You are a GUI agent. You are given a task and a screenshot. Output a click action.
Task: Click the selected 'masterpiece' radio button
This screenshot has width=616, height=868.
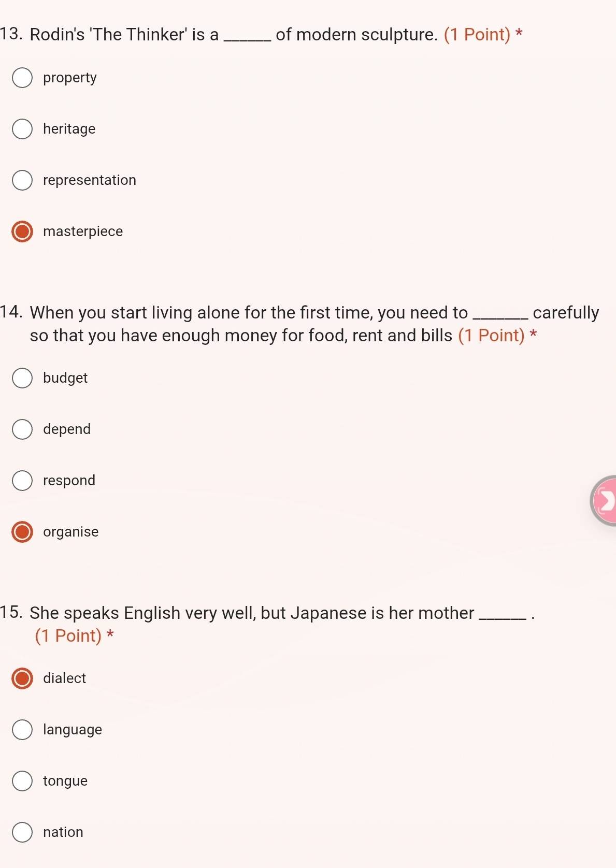pyautogui.click(x=22, y=232)
